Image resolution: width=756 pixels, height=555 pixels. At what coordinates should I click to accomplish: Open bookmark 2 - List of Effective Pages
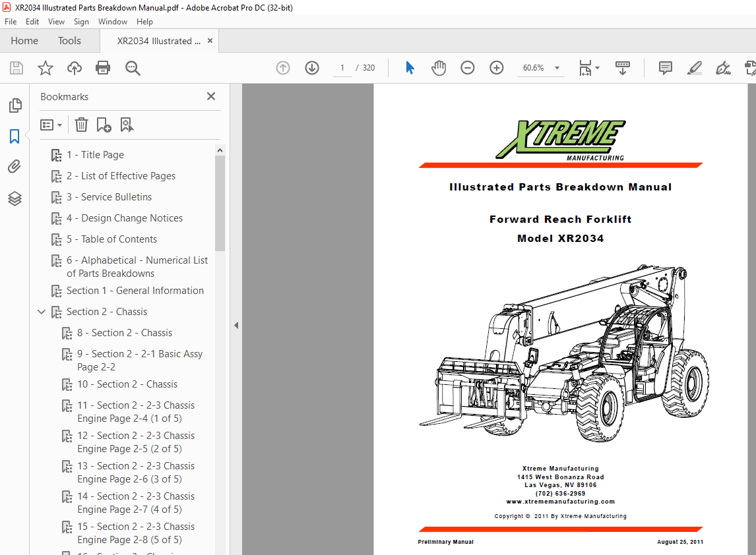[121, 176]
